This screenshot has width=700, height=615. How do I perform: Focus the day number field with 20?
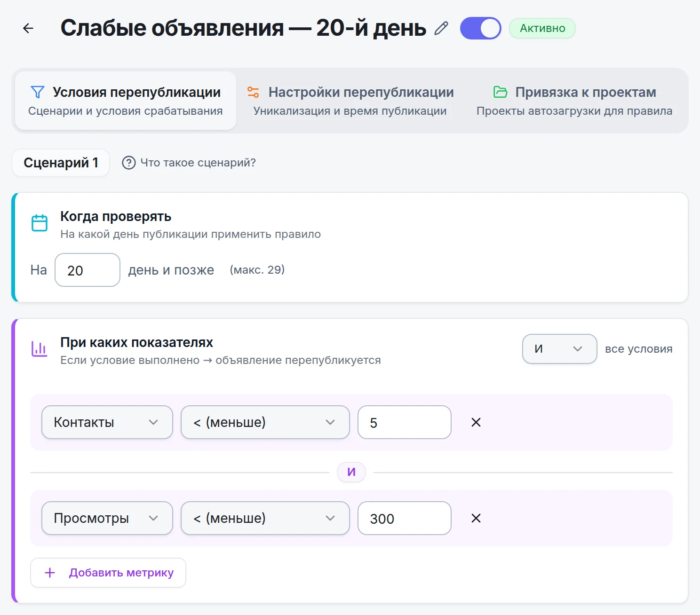coord(87,270)
